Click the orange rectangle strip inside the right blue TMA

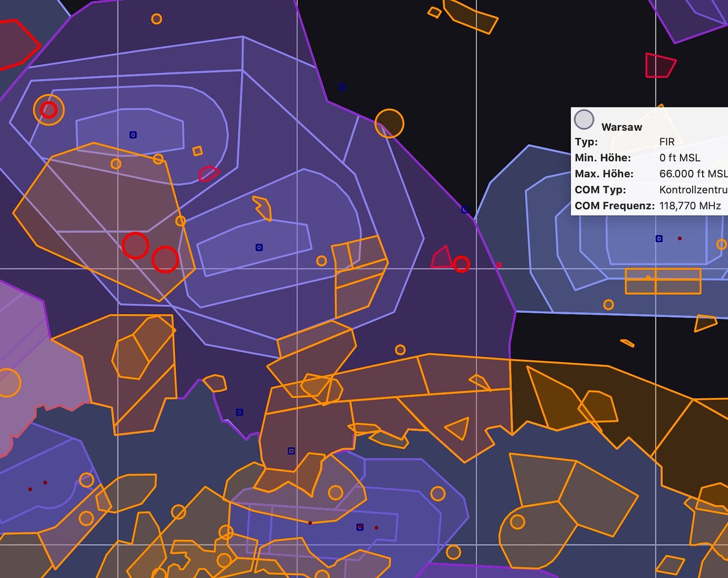662,281
